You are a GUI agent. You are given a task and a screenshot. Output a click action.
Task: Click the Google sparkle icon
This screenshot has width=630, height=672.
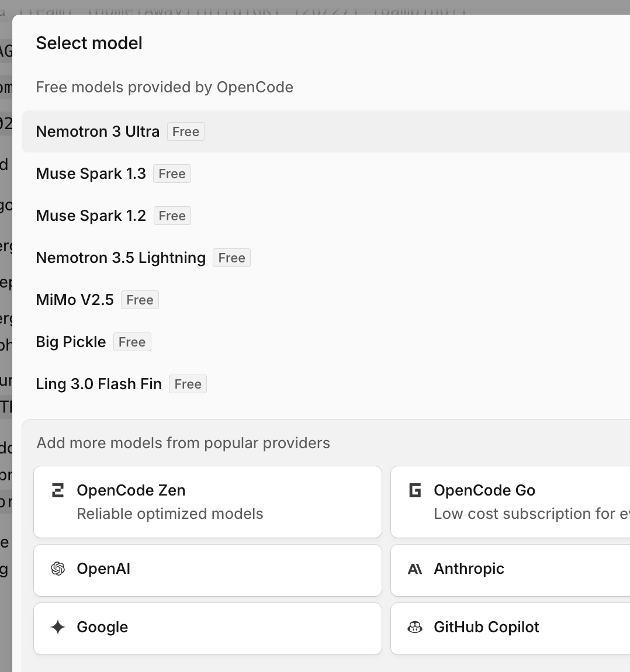click(x=58, y=627)
